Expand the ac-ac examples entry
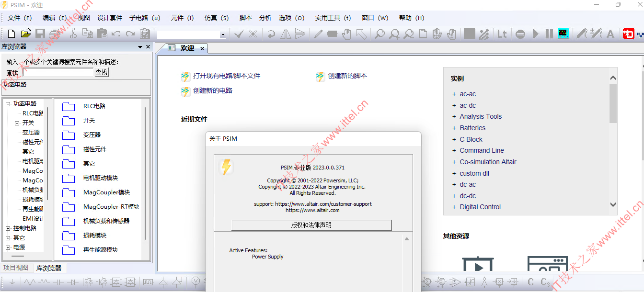 coord(454,94)
